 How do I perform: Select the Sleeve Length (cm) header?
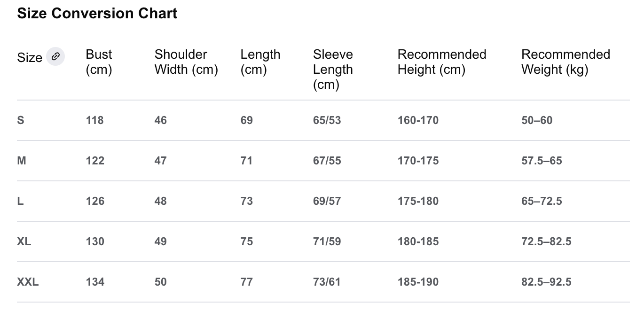click(x=333, y=69)
